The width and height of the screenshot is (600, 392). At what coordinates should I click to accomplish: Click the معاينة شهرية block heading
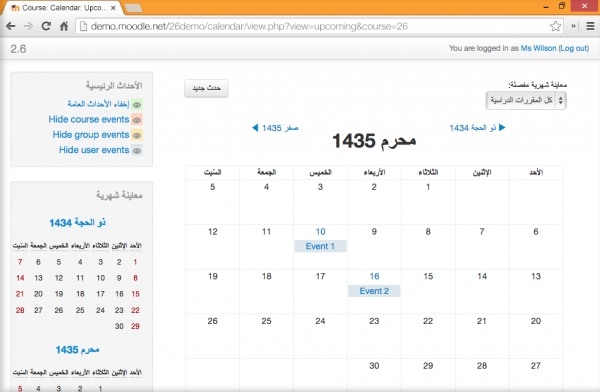click(x=119, y=195)
